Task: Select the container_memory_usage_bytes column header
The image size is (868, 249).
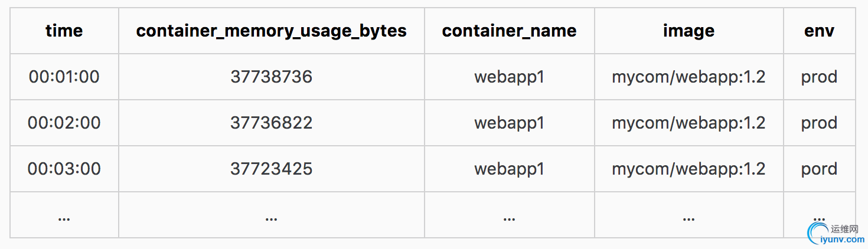Action: pos(271,31)
